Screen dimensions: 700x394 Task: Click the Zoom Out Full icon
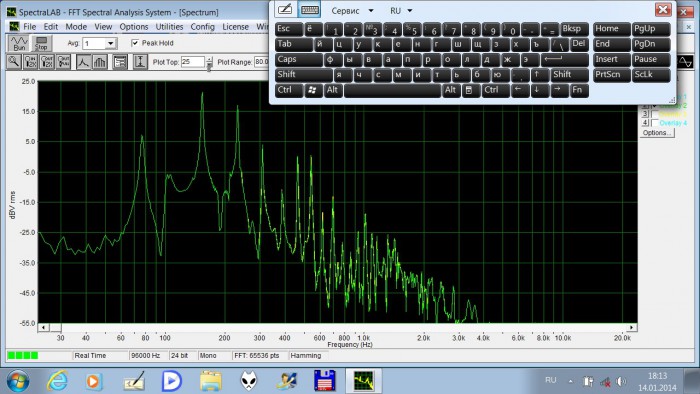coord(63,62)
